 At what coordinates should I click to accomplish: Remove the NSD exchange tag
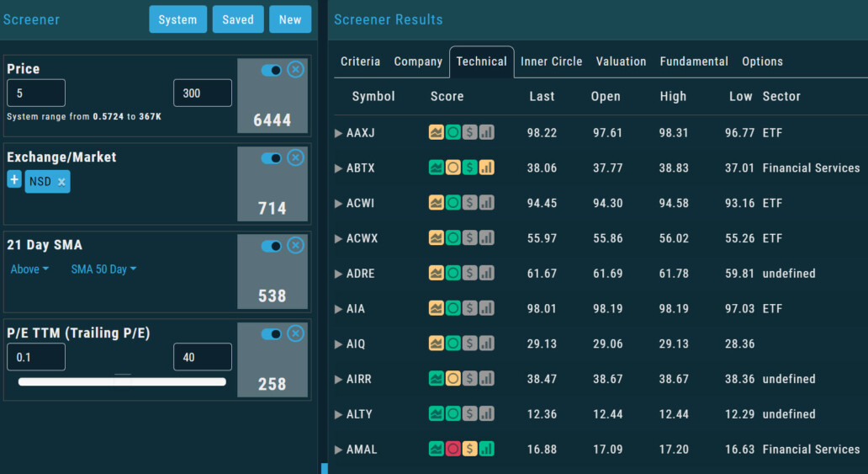pos(61,182)
